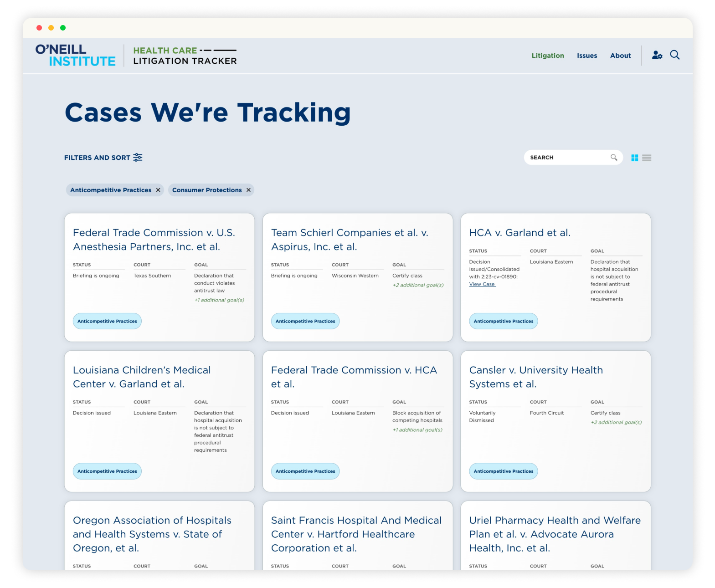Click Anticompetitive Practices tag on Louisiana Children's card
Image resolution: width=715 pixels, height=588 pixels.
tap(107, 471)
